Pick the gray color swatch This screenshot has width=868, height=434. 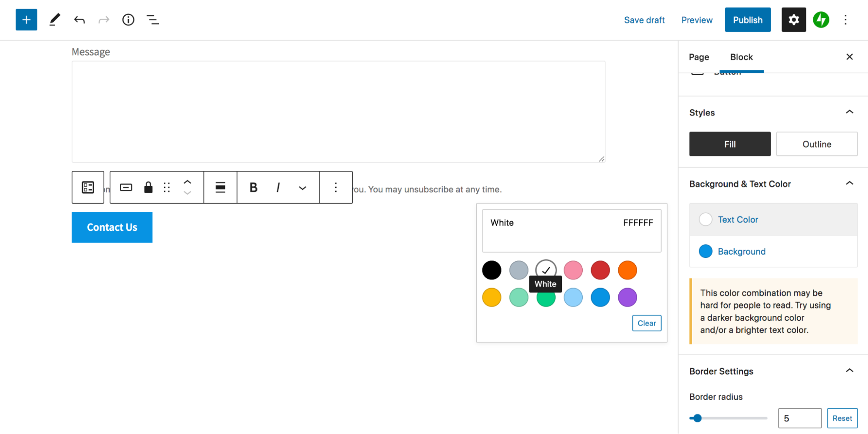pyautogui.click(x=519, y=270)
